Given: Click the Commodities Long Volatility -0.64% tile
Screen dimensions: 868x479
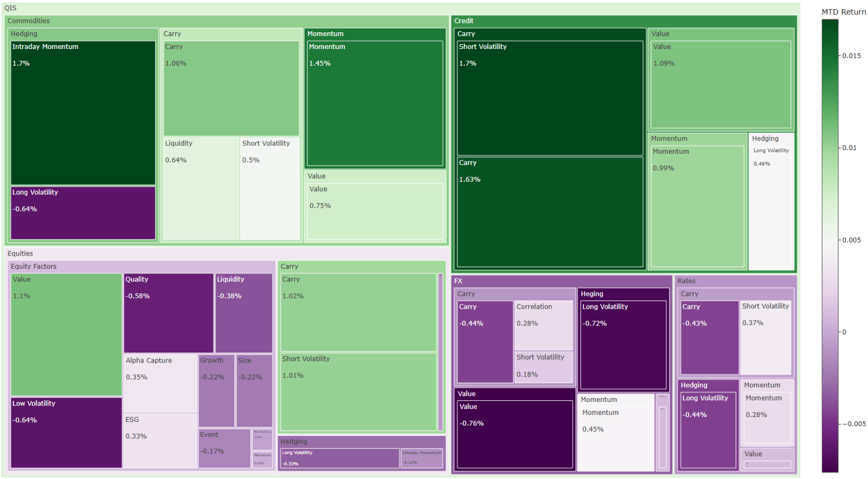Looking at the screenshot, I should tap(83, 213).
